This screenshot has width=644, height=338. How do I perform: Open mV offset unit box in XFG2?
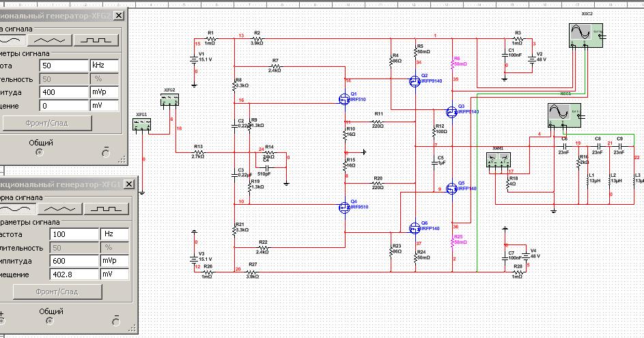[104, 106]
